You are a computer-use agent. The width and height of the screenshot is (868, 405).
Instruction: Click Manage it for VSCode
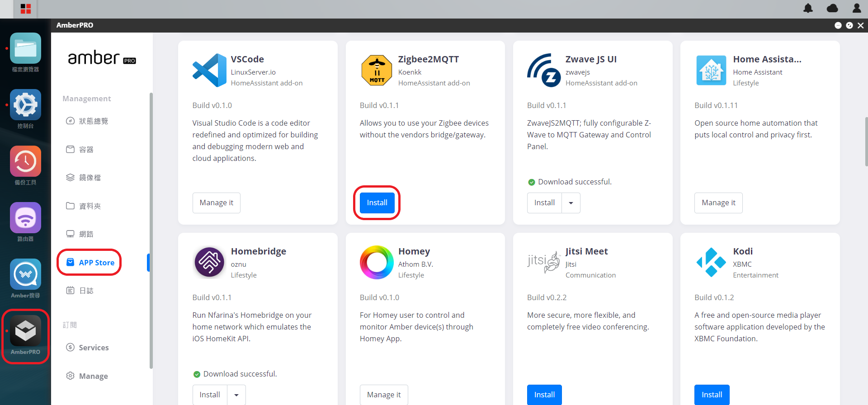tap(217, 203)
